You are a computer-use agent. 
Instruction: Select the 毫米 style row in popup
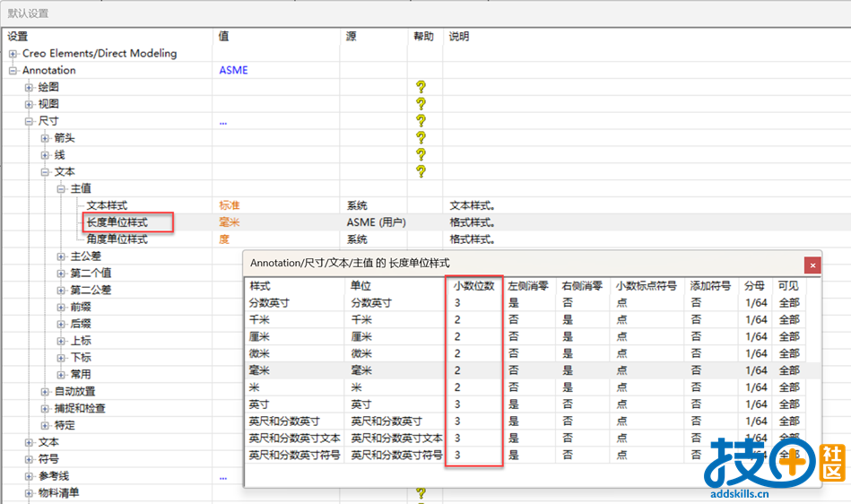[x=525, y=370]
